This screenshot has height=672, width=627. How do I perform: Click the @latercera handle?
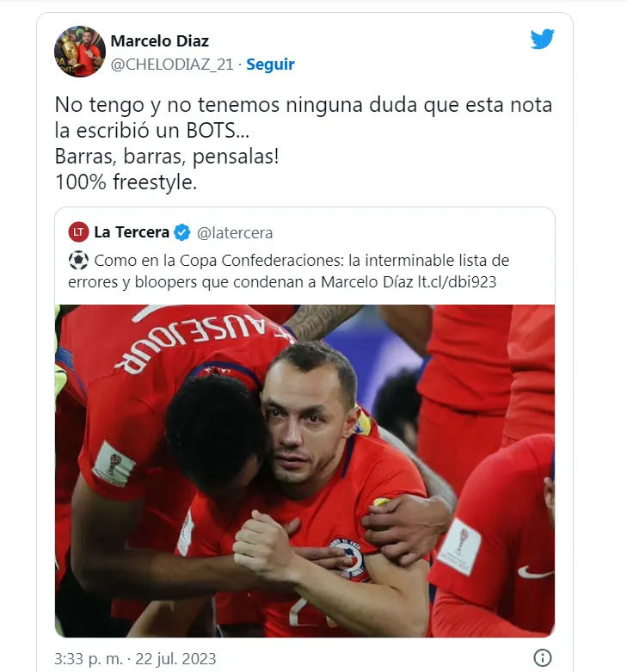[x=235, y=232]
